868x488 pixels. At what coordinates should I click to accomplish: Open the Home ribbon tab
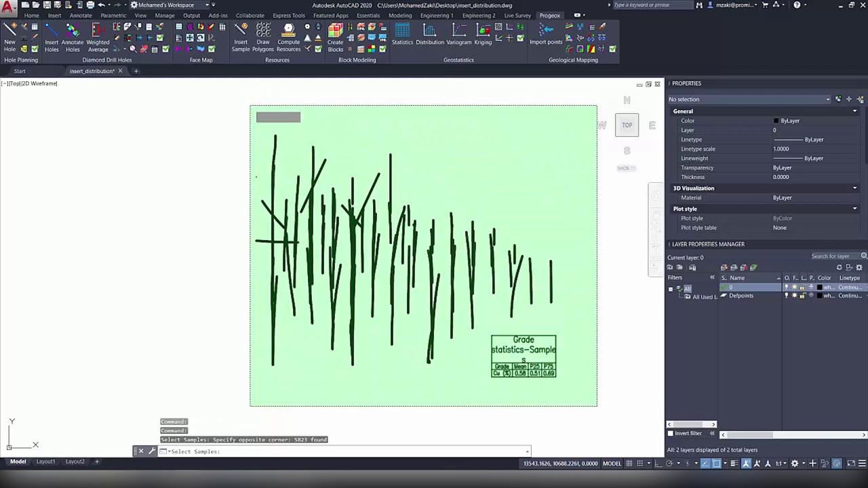(x=31, y=16)
